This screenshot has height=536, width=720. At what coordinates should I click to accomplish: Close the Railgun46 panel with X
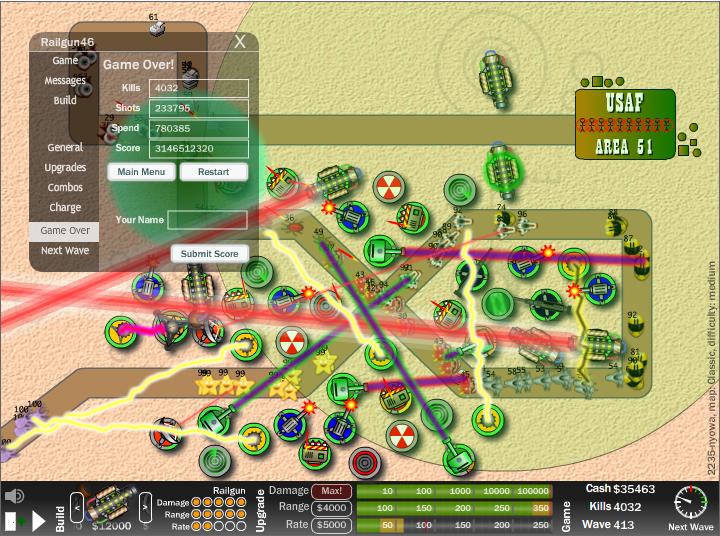point(240,42)
